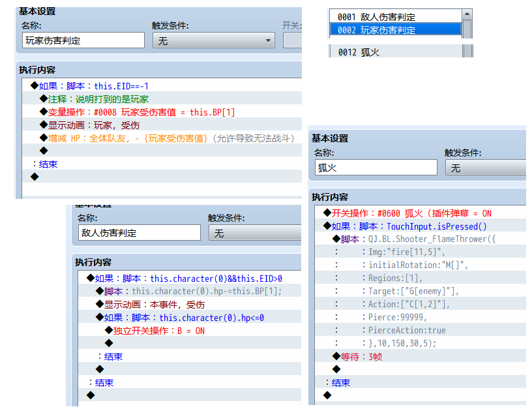
Task: Select list entry 0012 狐火
Action: (x=396, y=52)
